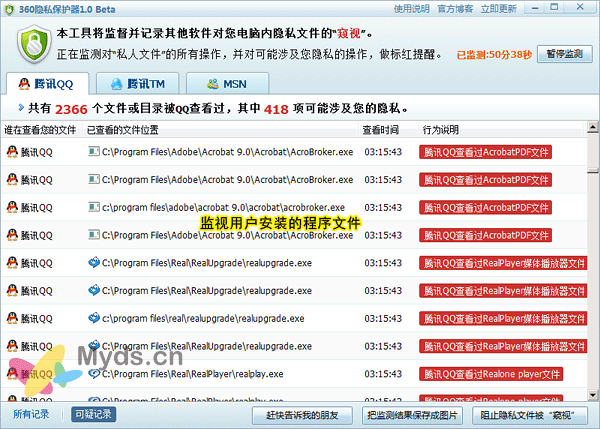Click 把监测结果保存成图片 button

(x=412, y=415)
